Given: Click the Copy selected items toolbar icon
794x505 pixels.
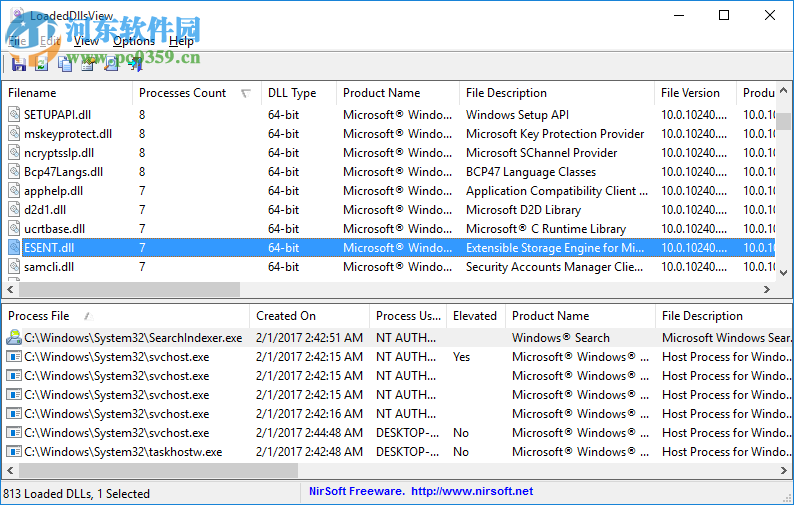Looking at the screenshot, I should (x=65, y=64).
